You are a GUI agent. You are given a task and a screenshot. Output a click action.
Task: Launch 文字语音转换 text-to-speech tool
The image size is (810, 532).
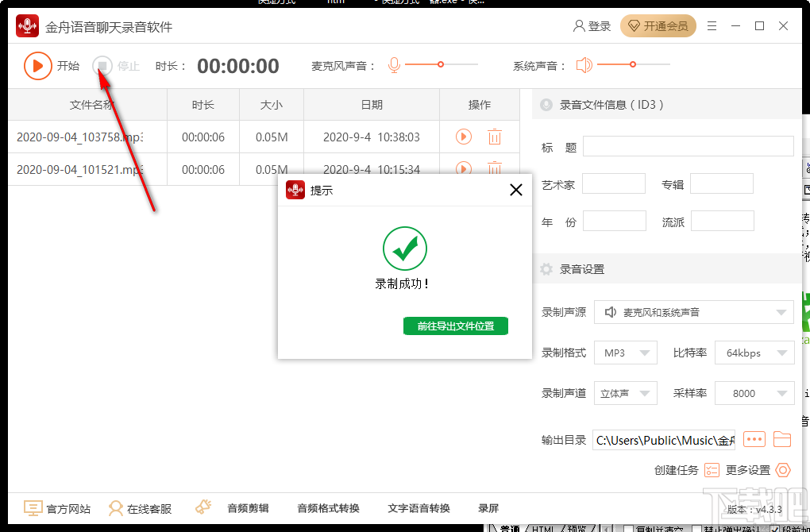(x=420, y=508)
